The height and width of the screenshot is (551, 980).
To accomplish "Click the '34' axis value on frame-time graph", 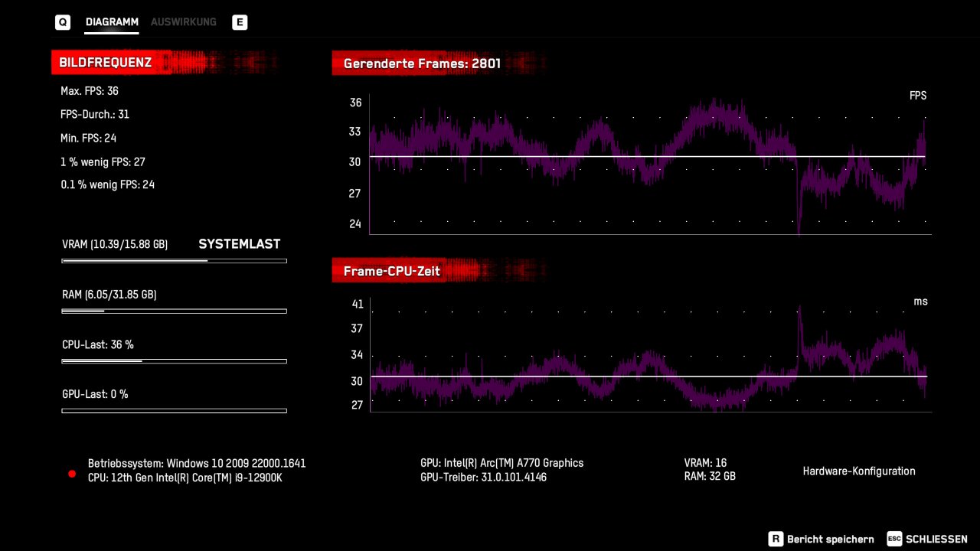I will click(357, 355).
